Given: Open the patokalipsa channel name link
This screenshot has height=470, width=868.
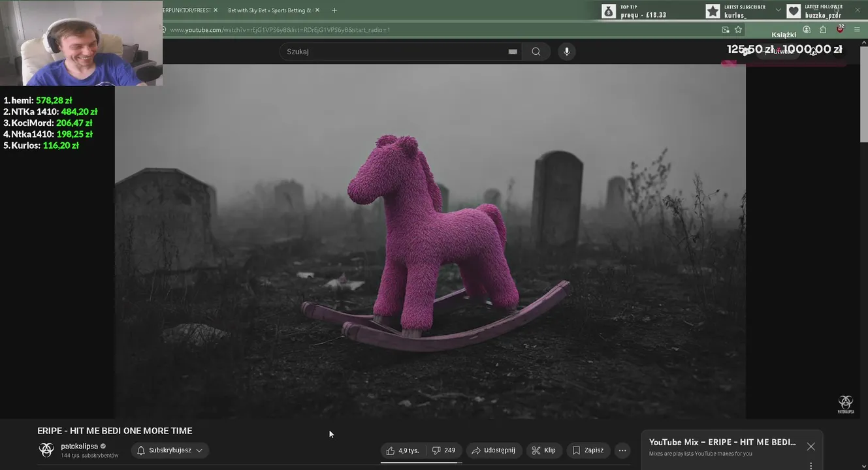Looking at the screenshot, I should point(79,446).
